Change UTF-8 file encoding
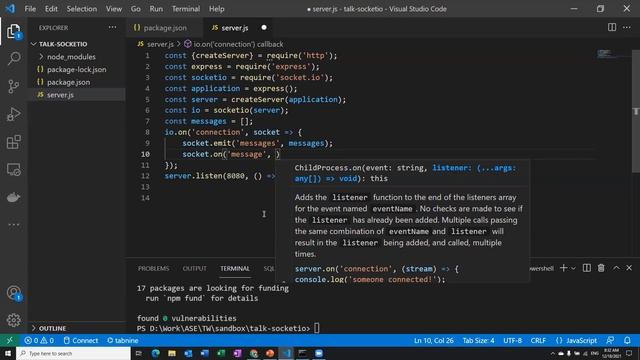Image resolution: width=640 pixels, height=360 pixels. click(x=513, y=340)
